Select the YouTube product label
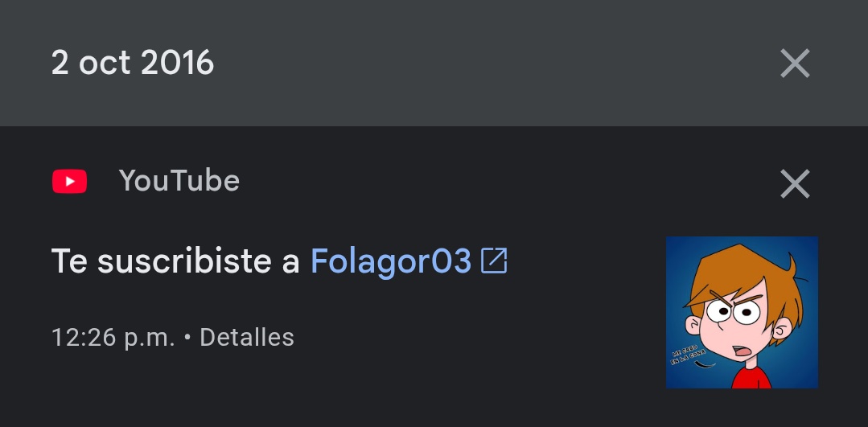This screenshot has height=427, width=868. click(x=179, y=181)
